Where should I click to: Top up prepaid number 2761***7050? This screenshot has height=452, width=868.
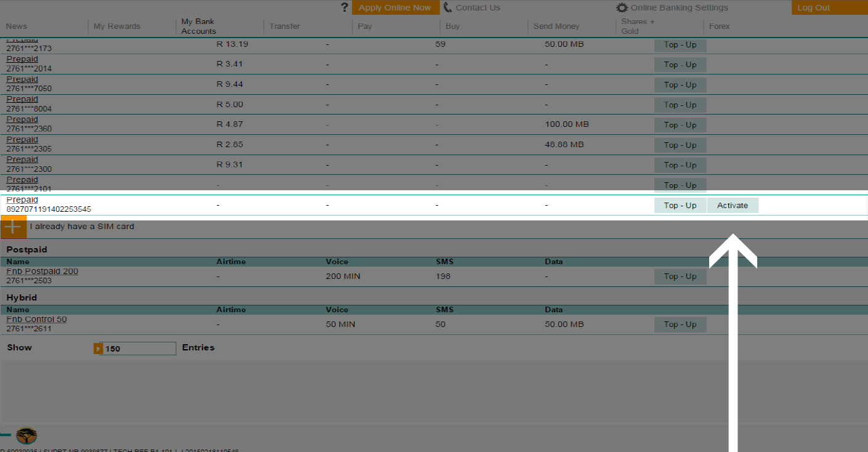[x=680, y=85]
